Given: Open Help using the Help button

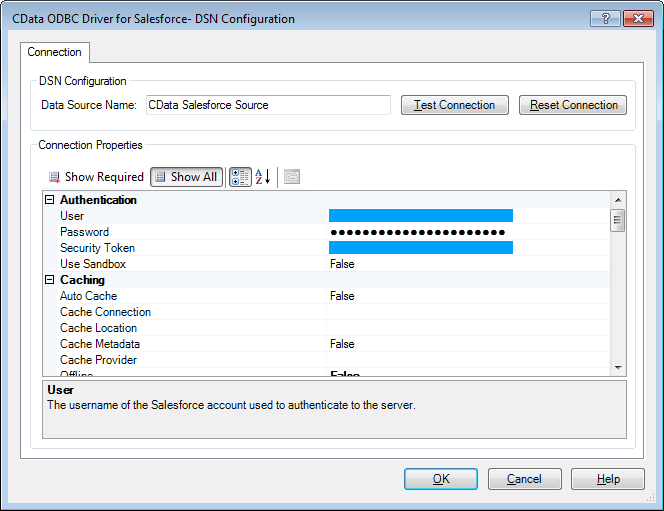Looking at the screenshot, I should [608, 479].
